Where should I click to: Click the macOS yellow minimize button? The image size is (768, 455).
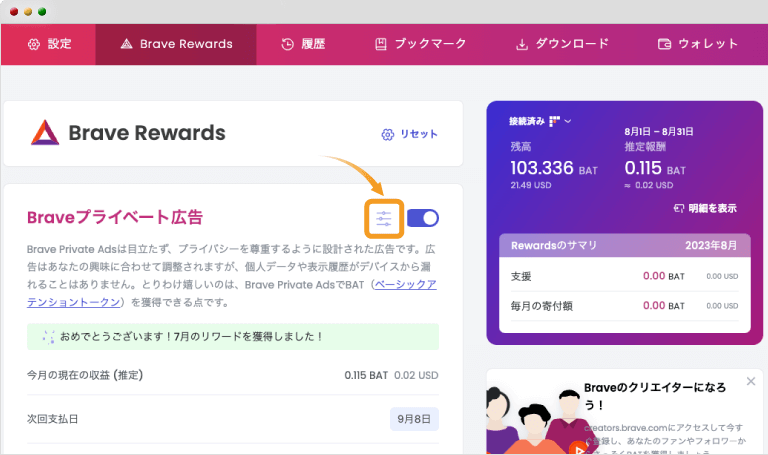[28, 12]
